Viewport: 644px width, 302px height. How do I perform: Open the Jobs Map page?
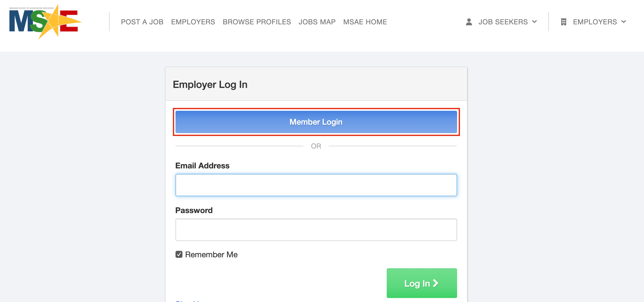pos(317,22)
